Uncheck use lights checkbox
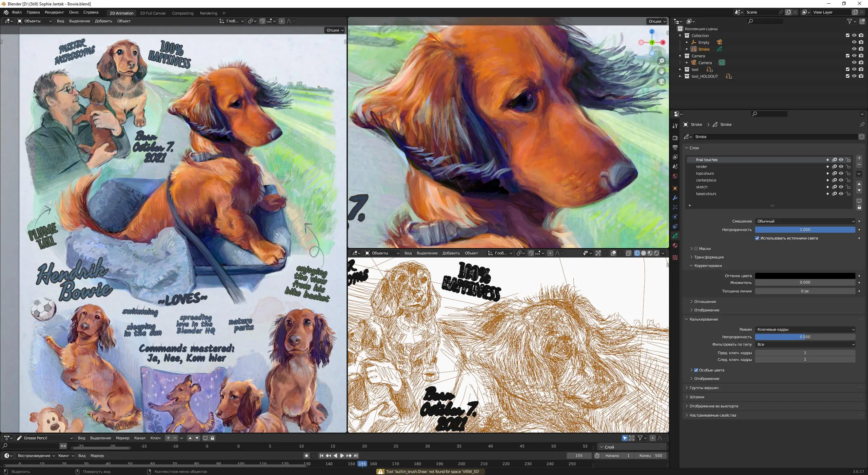This screenshot has width=868, height=475. pos(757,238)
